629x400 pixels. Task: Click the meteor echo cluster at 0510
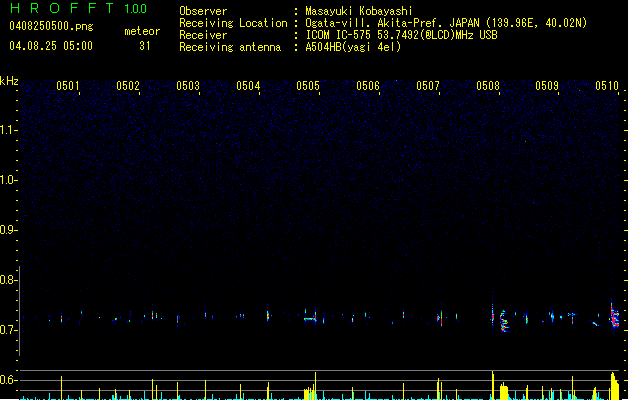tap(614, 316)
